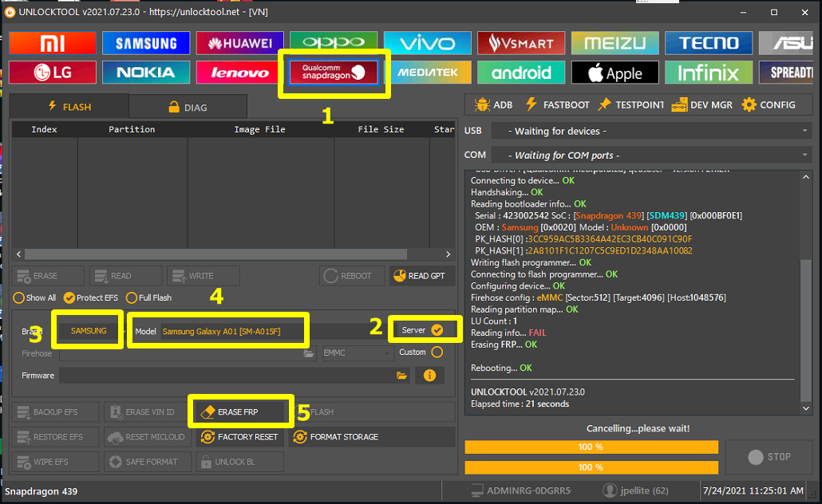Switch to the FLASH tab
The height and width of the screenshot is (504, 822).
click(69, 107)
